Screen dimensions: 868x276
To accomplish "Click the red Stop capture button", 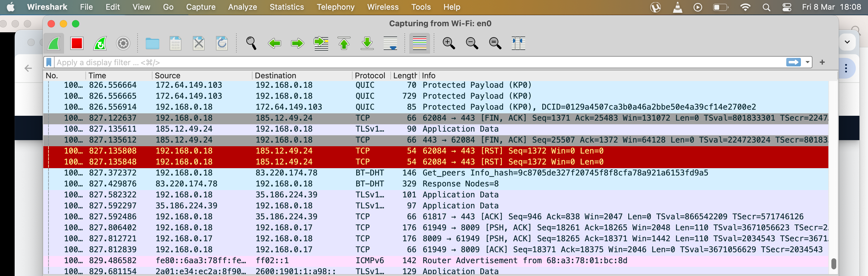I will point(77,44).
